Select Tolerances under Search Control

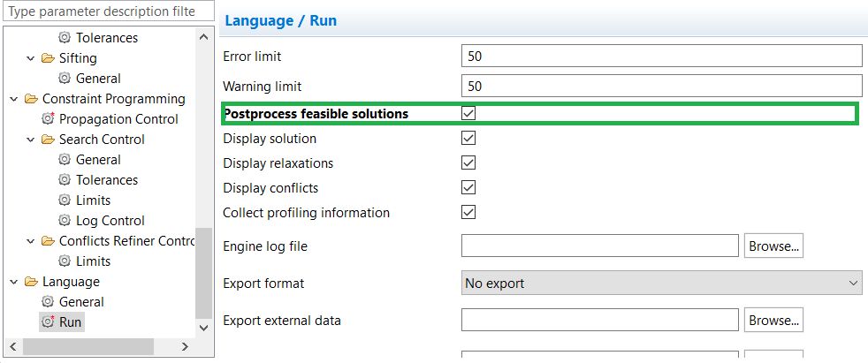[106, 180]
